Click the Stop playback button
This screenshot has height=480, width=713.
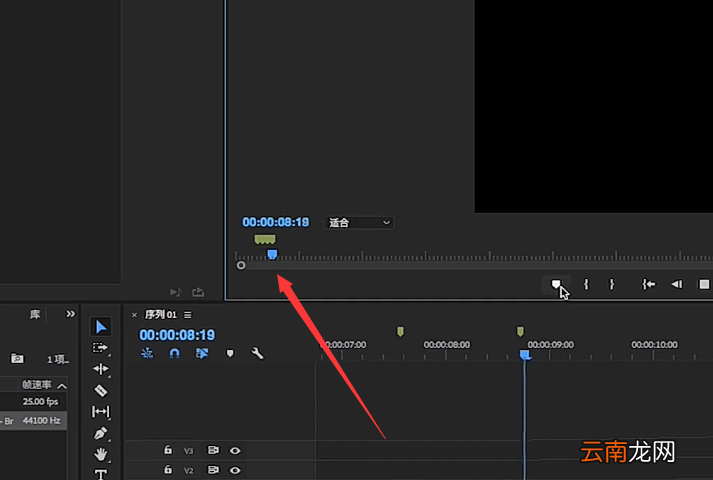[704, 285]
